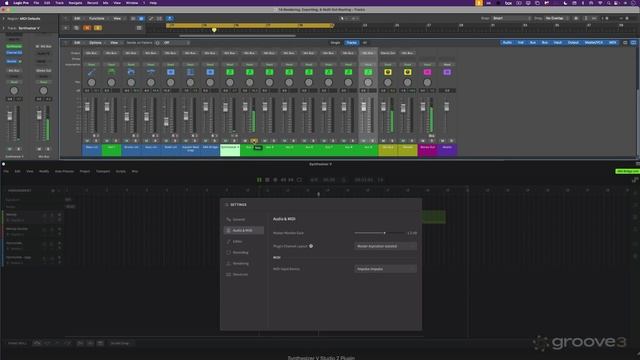Viewport: 640px width, 360px height.
Task: Click orange global mute button in track header
Action: pos(87,28)
